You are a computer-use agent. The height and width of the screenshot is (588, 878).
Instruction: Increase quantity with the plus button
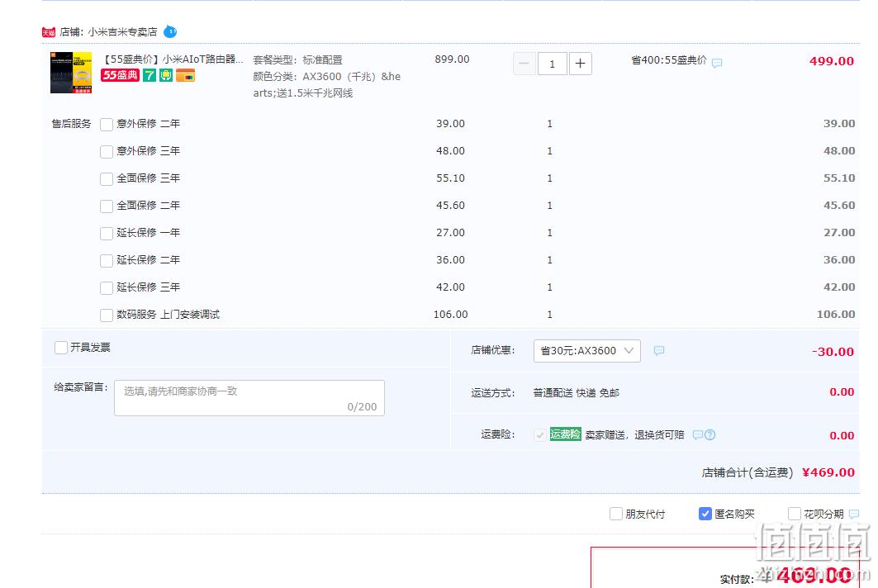click(x=580, y=64)
